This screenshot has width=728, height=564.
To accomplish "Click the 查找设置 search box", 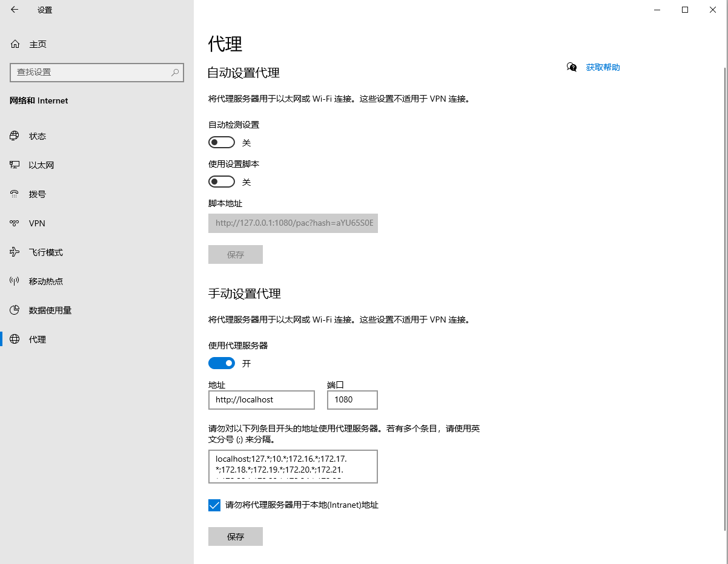I will [97, 73].
